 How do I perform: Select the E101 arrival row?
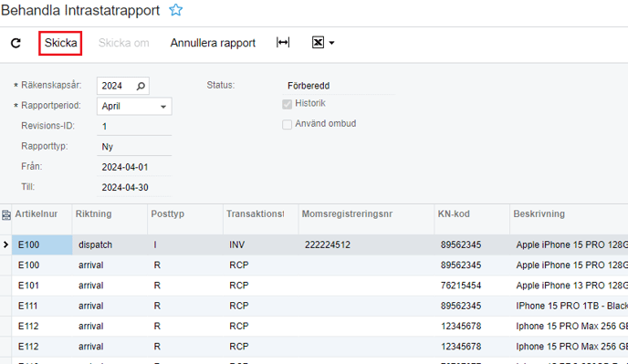(x=314, y=286)
